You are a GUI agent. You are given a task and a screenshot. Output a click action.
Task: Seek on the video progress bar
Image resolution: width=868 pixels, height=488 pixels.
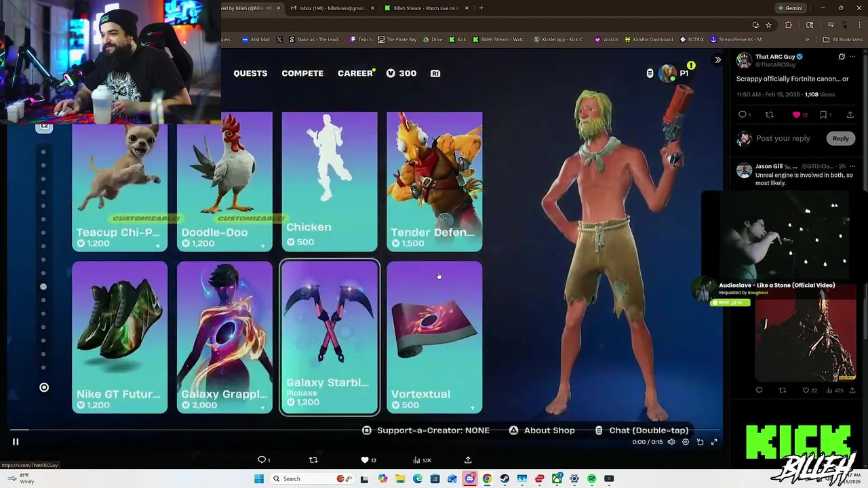click(364, 430)
